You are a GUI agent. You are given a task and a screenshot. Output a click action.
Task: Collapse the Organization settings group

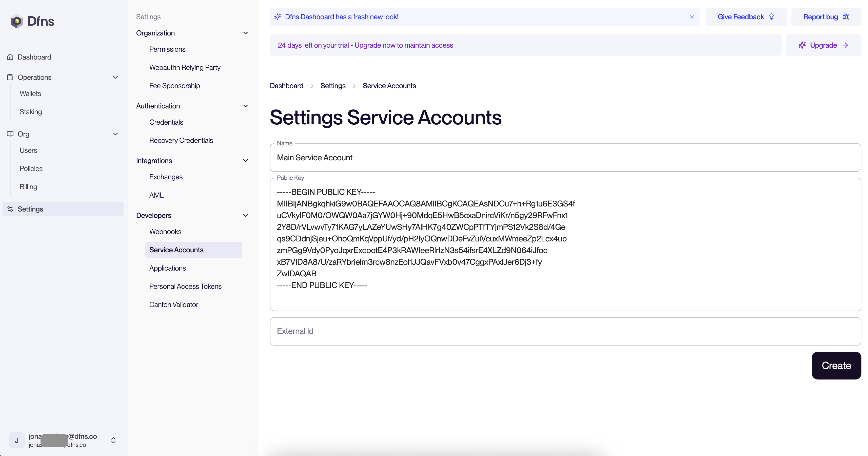click(246, 33)
